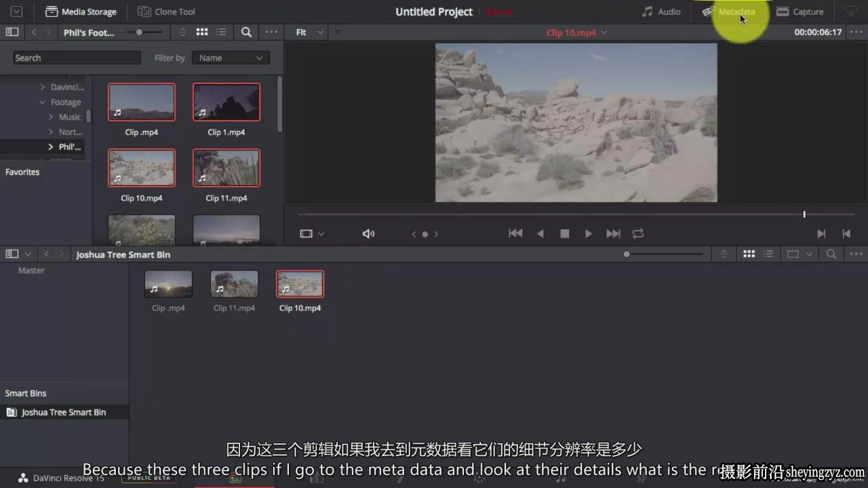Viewport: 868px width, 488px height.
Task: Adjust the media storage thumbnail size slider
Action: (144, 32)
